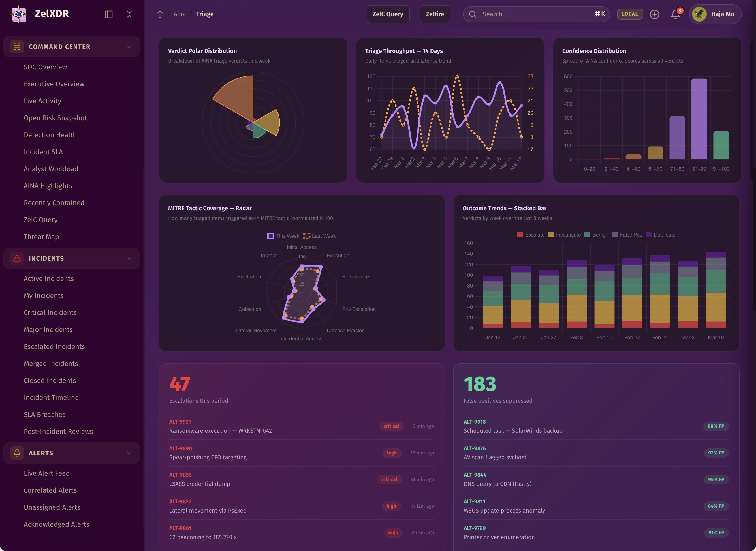This screenshot has height=551, width=756.
Task: Click the plus circle add icon
Action: (x=654, y=14)
